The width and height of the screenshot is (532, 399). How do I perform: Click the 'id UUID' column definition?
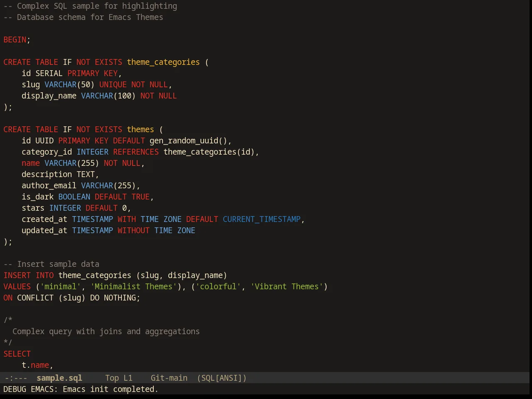[x=37, y=140]
